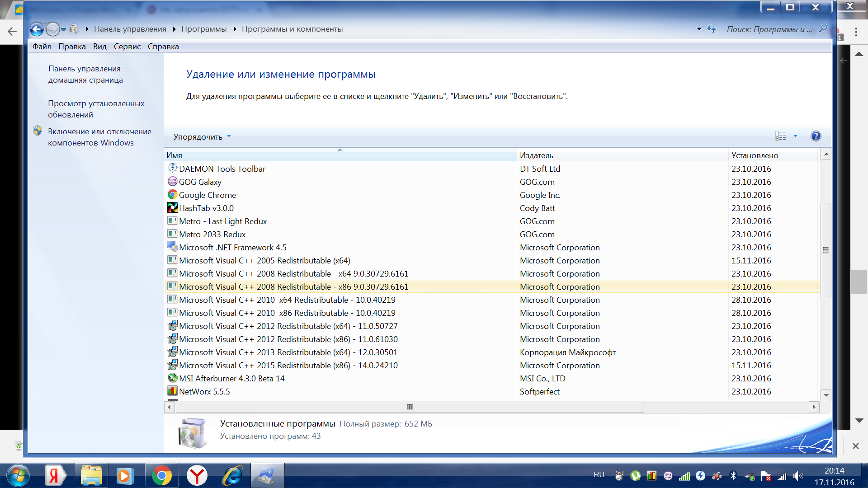Expand the Упорядочить dropdown
Image resolution: width=868 pixels, height=488 pixels.
(202, 136)
